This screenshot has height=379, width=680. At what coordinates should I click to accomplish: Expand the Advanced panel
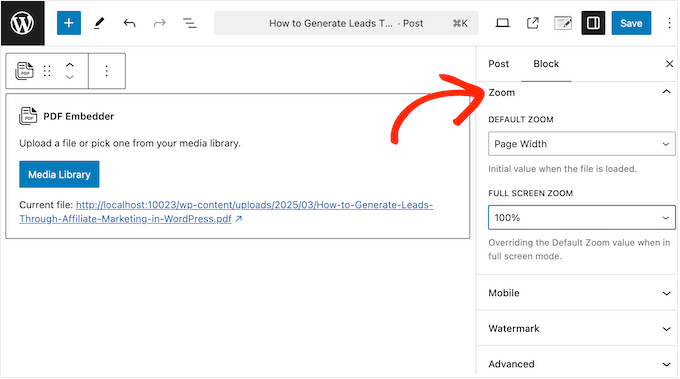click(577, 364)
